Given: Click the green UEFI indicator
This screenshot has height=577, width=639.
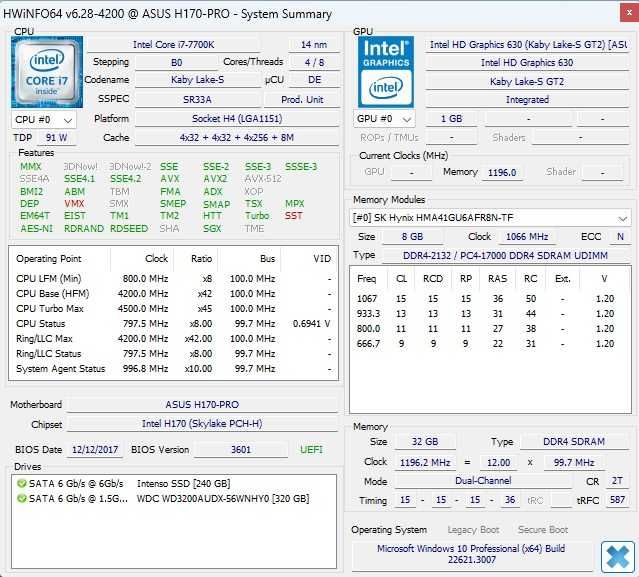Looking at the screenshot, I should click(311, 450).
